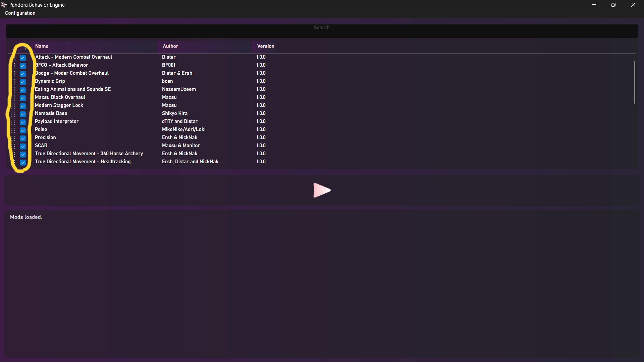Close the Pandora Behavior Engine window
The height and width of the screenshot is (362, 644).
click(633, 5)
